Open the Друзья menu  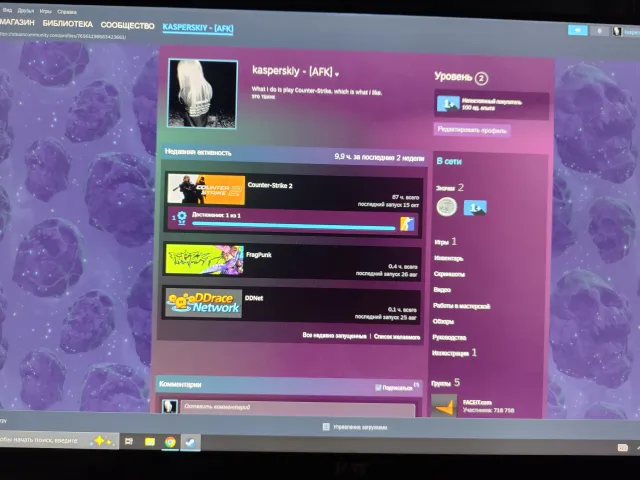coord(25,11)
